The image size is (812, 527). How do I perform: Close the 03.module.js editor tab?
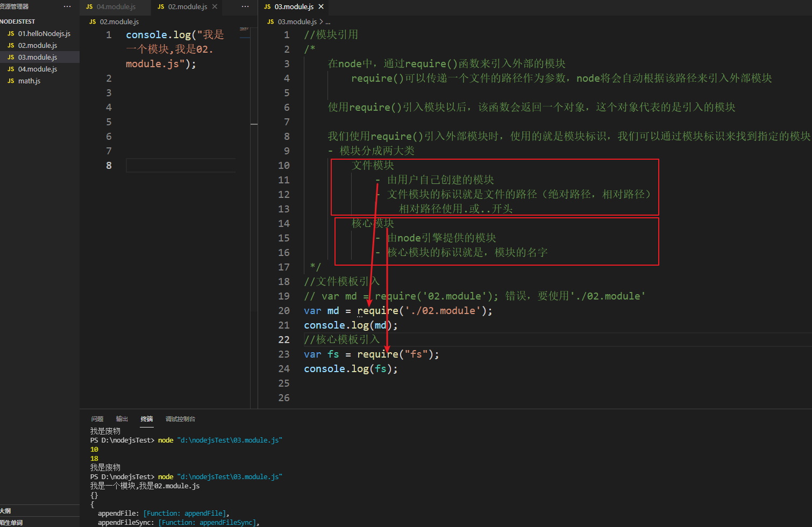(321, 6)
